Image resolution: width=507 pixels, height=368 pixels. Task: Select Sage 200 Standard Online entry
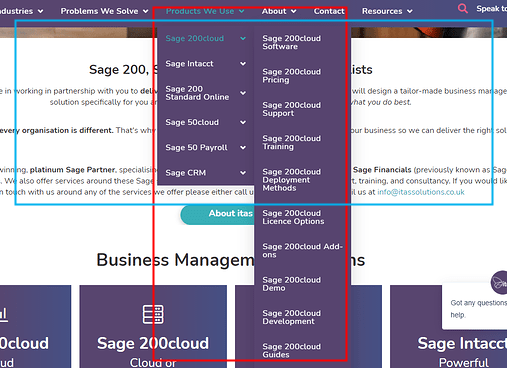(x=197, y=93)
